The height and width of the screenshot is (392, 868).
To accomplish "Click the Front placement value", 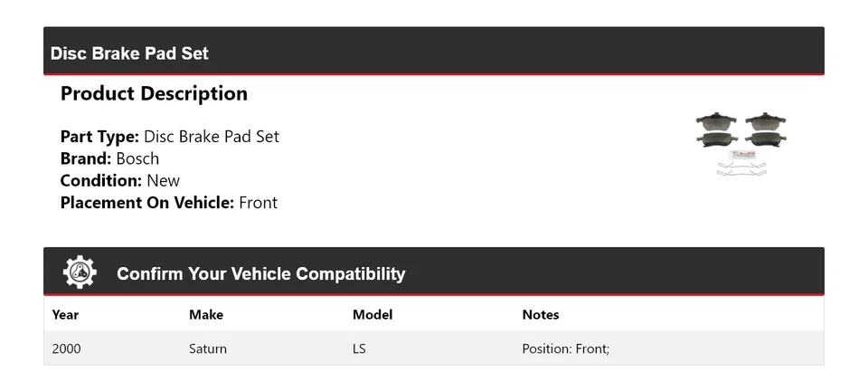I will tap(258, 203).
